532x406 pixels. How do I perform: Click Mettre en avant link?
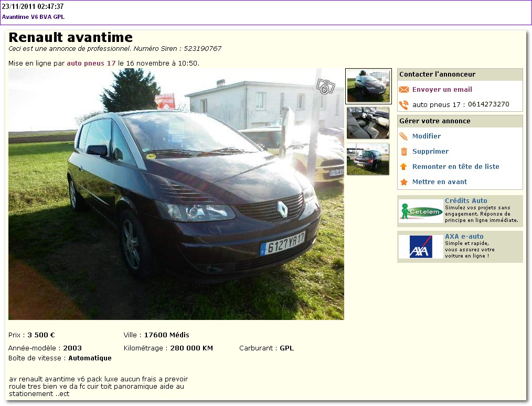[439, 182]
